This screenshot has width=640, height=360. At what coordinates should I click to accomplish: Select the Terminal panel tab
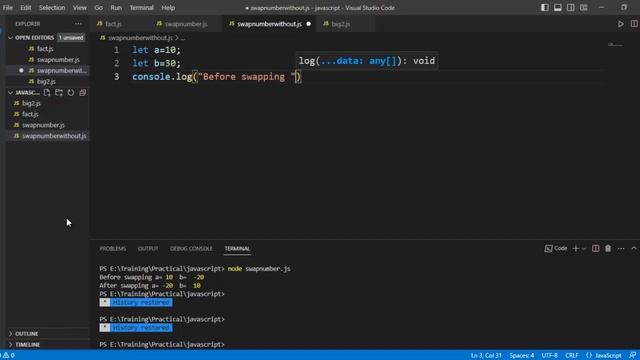237,249
